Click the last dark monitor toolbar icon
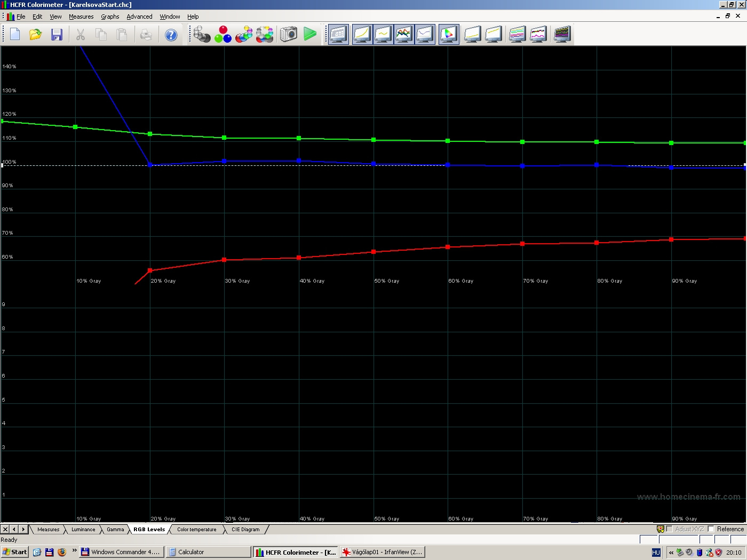Screen dimensions: 747x560 (x=562, y=35)
